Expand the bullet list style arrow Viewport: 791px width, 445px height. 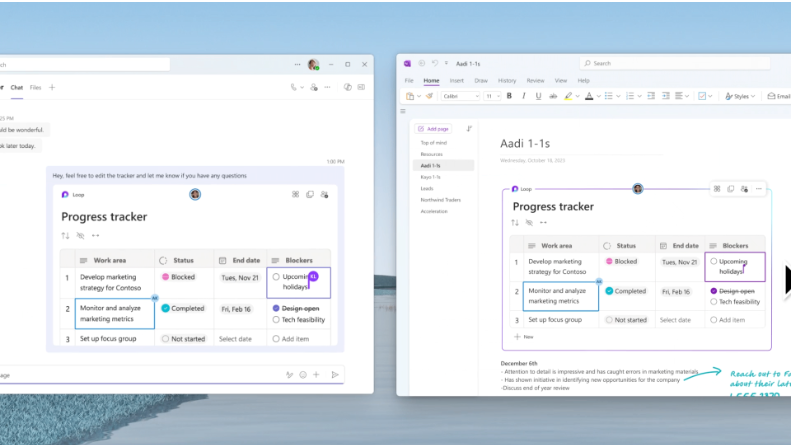click(618, 96)
